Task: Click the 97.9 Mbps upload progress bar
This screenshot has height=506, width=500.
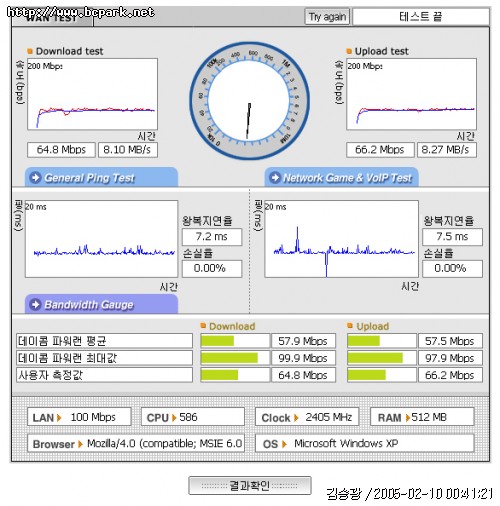Action: pos(382,358)
